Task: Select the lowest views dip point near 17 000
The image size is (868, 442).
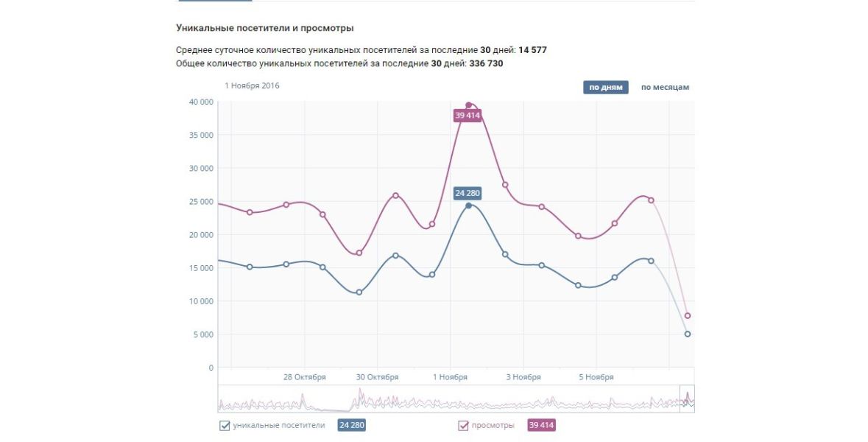Action: pos(359,253)
